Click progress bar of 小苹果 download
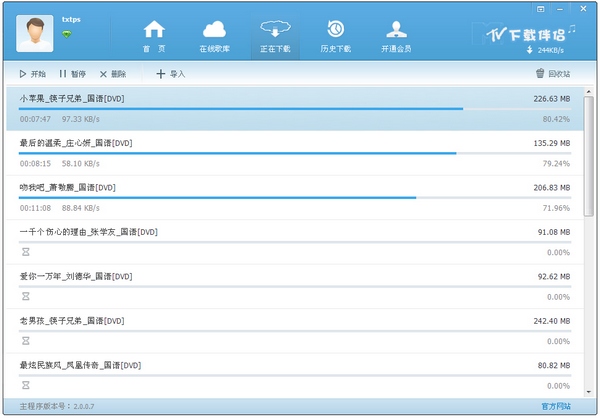 [x=295, y=109]
